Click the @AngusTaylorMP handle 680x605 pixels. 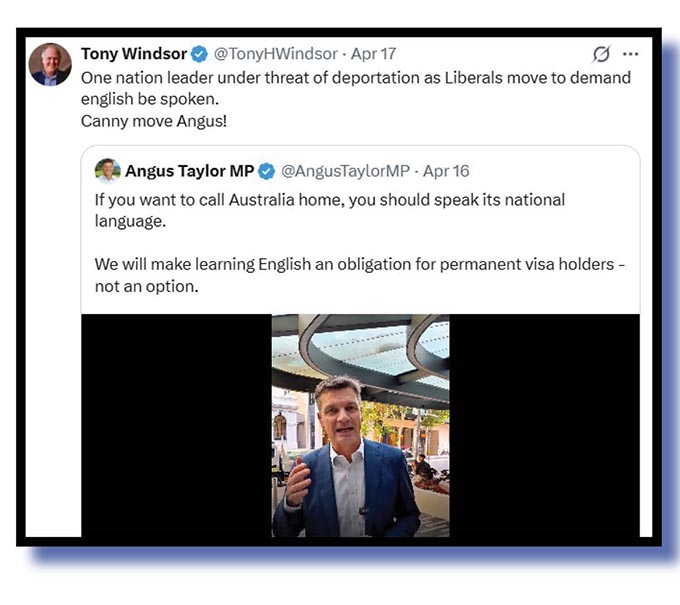[344, 170]
